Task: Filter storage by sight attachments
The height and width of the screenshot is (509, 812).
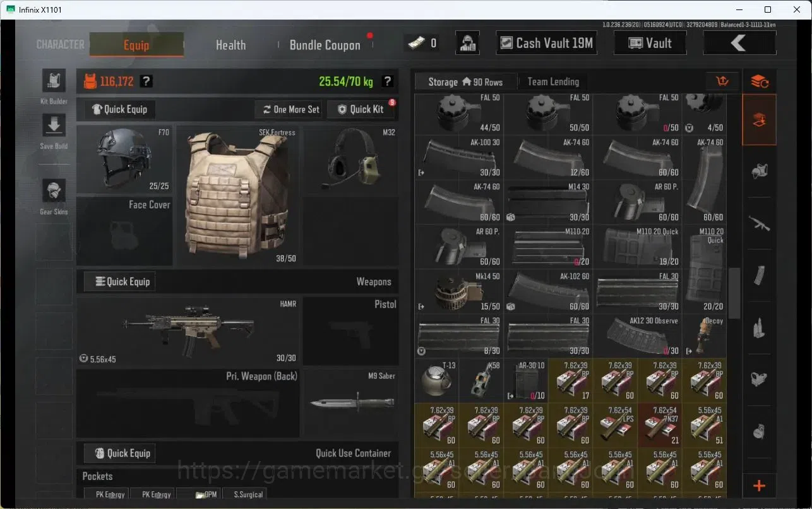Action: (759, 380)
